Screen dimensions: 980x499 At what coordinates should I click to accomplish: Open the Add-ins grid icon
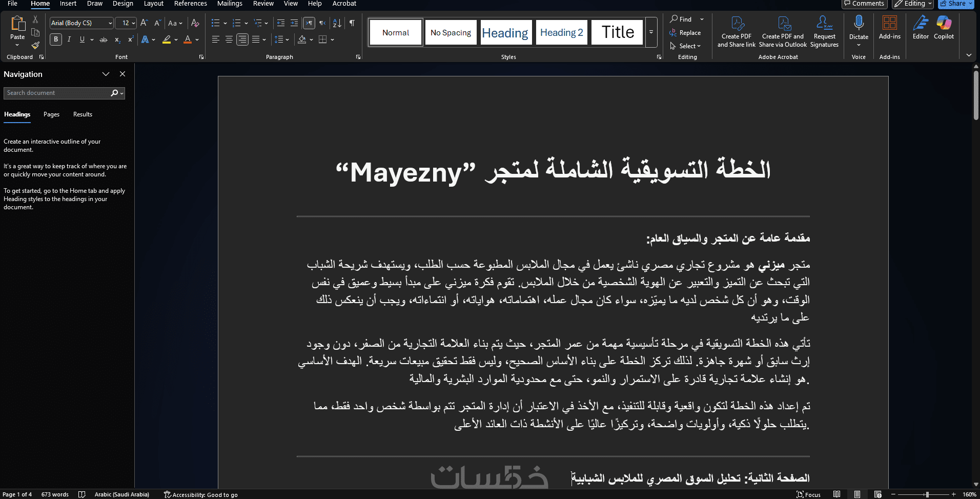coord(889,23)
